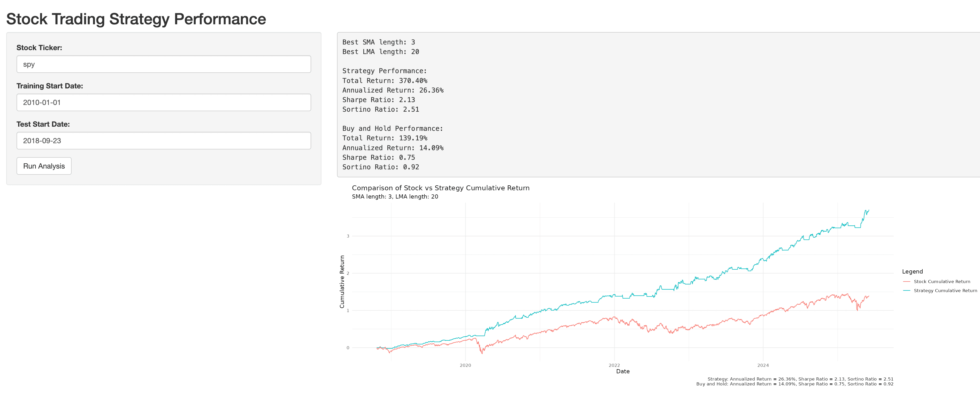
Task: Click the 'Sharpe Ratio: 0.75' line
Action: tap(379, 157)
